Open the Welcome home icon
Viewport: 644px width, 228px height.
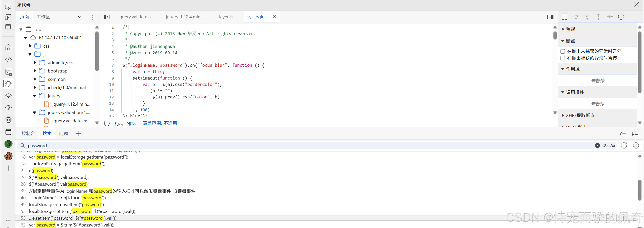(x=8, y=47)
